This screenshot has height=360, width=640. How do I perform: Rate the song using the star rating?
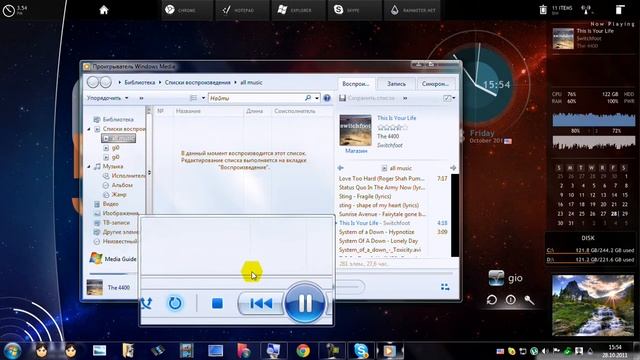[x=392, y=127]
